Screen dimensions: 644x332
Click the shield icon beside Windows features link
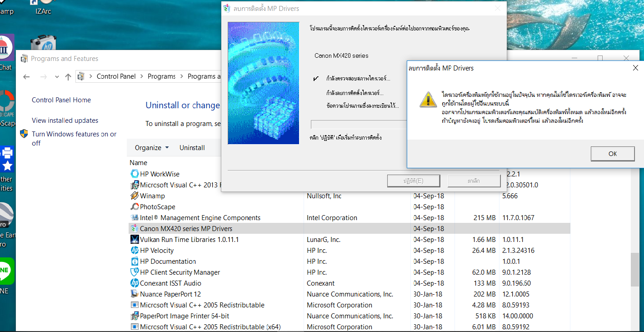pos(24,134)
